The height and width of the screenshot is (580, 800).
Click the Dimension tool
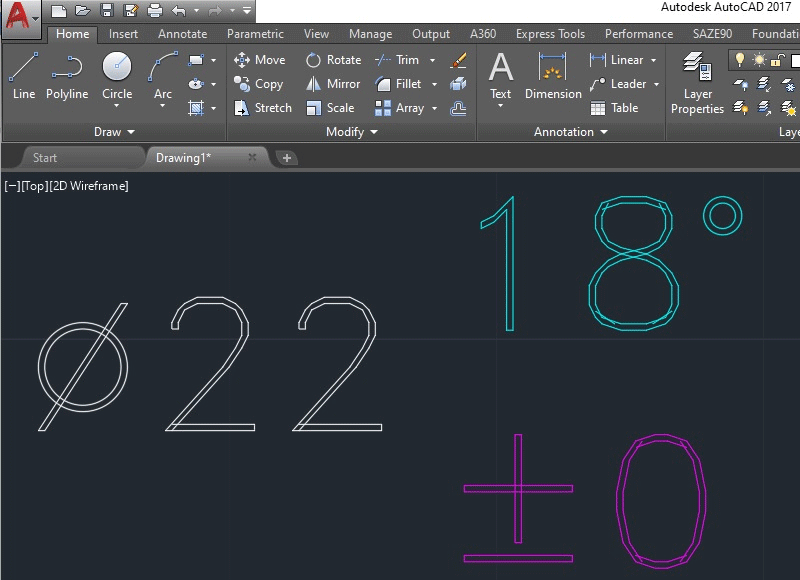(553, 75)
